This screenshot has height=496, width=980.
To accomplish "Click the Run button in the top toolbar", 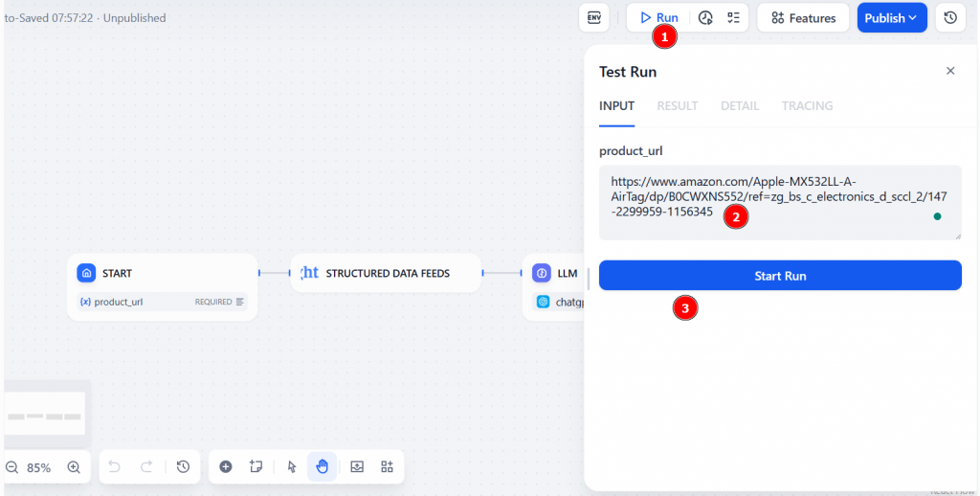I will coord(659,18).
